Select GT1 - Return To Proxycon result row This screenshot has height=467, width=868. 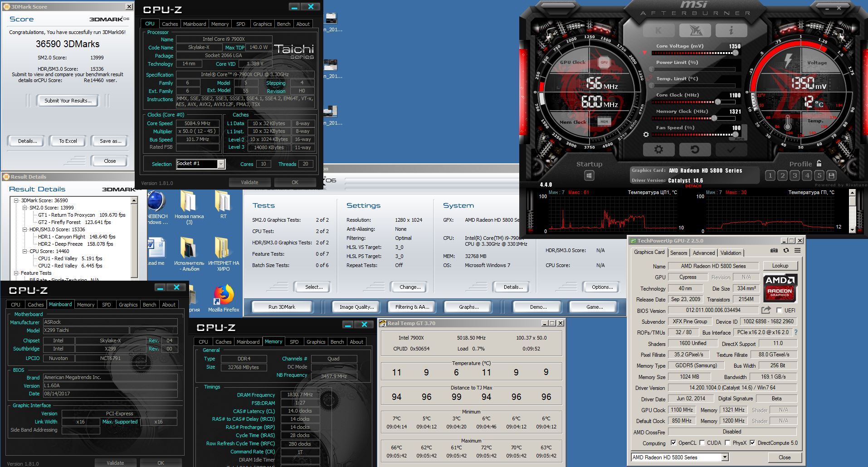click(82, 215)
